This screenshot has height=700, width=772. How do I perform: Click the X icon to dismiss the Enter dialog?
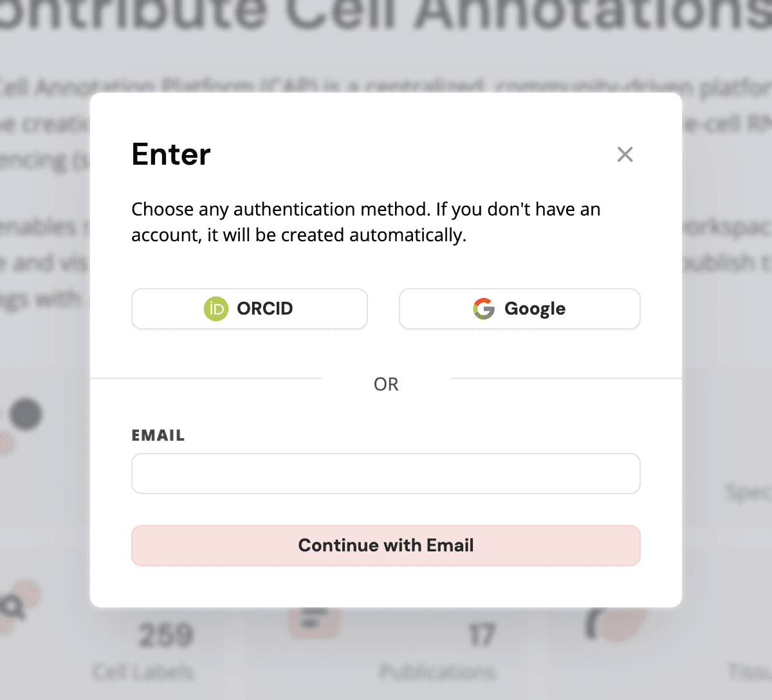click(625, 154)
